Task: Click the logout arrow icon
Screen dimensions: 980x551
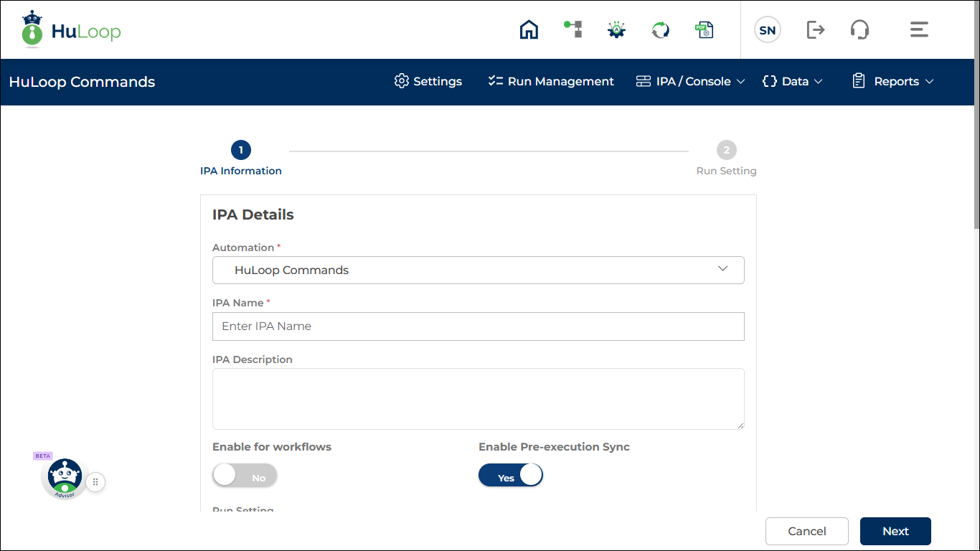Action: 815,29
